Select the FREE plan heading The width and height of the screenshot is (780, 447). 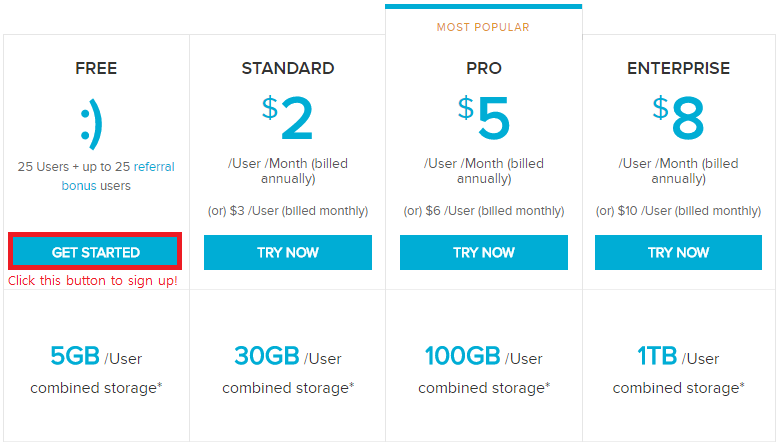pyautogui.click(x=96, y=69)
